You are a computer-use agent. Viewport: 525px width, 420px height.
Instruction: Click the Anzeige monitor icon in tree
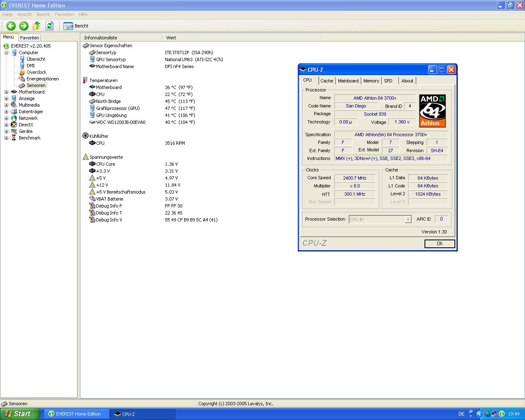[x=14, y=98]
